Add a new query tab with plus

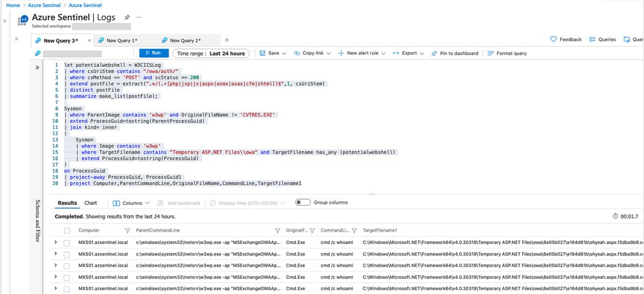point(226,40)
